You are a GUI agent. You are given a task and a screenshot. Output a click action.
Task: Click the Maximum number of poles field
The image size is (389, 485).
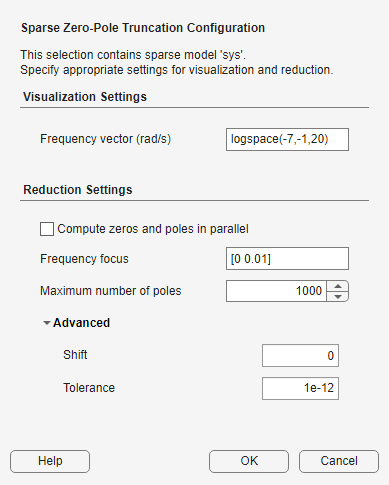click(x=276, y=291)
